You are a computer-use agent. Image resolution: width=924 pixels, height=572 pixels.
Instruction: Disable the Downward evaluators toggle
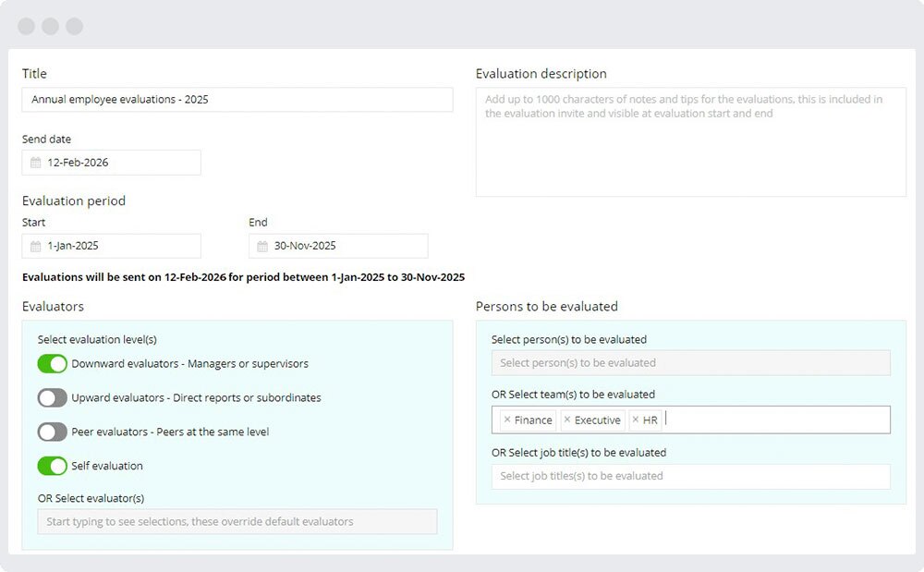click(53, 364)
